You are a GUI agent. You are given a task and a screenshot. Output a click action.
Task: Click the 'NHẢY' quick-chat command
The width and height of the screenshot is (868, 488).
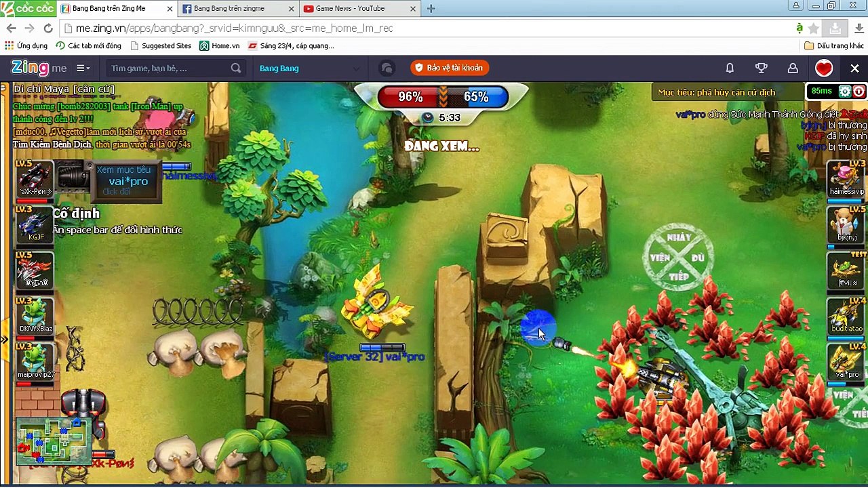(x=678, y=237)
